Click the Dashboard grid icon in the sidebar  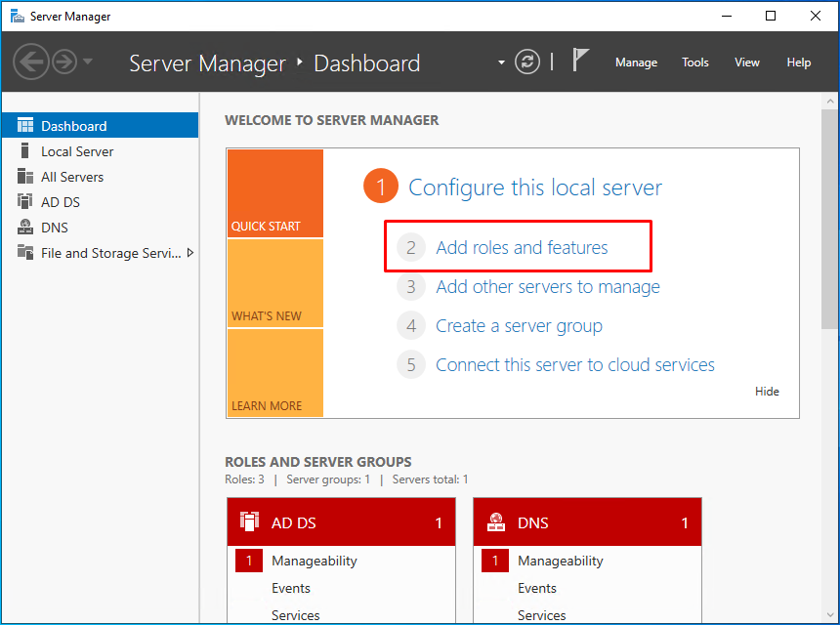(x=25, y=125)
